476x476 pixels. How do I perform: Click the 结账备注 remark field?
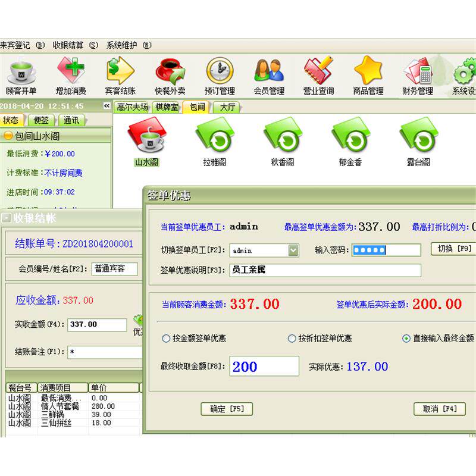tap(105, 352)
